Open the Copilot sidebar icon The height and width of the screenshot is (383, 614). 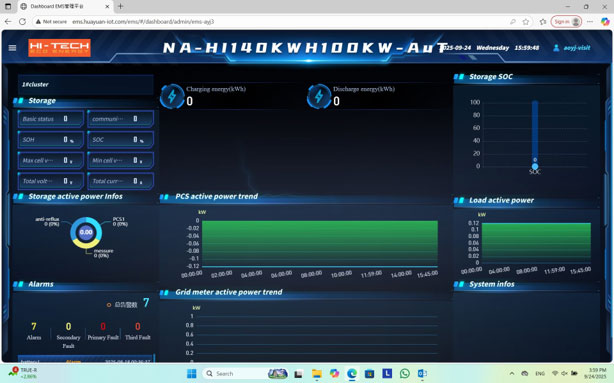(605, 22)
